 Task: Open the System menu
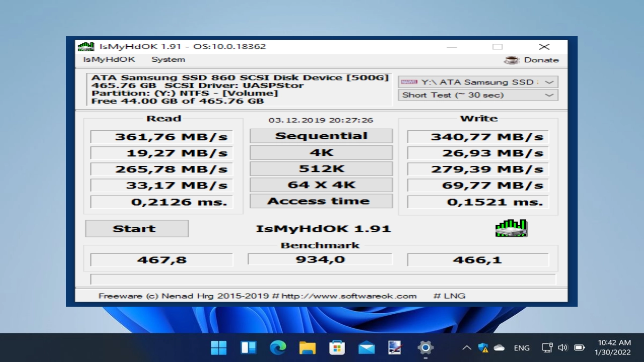(x=168, y=59)
